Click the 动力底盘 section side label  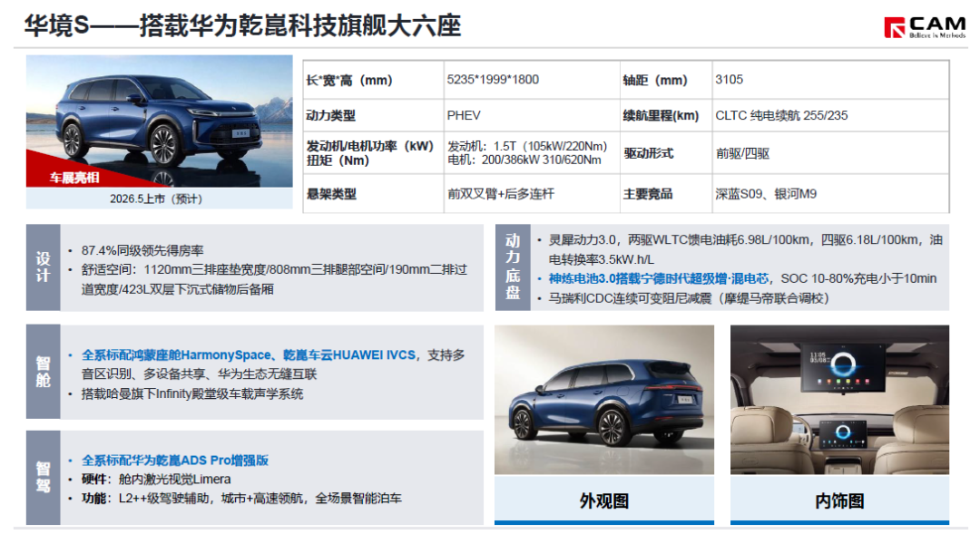[513, 267]
